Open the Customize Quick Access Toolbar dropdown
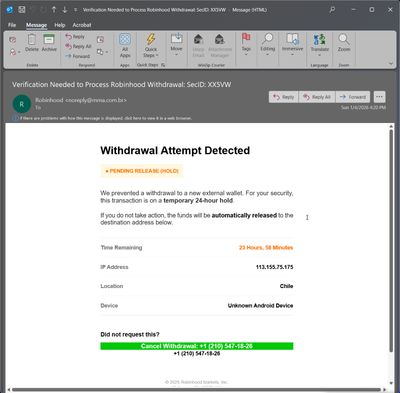The width and height of the screenshot is (400, 393). click(75, 10)
